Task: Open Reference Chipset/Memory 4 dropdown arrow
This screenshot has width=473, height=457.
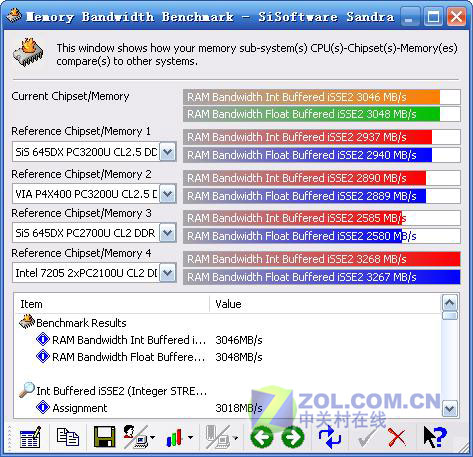Action: coord(167,273)
